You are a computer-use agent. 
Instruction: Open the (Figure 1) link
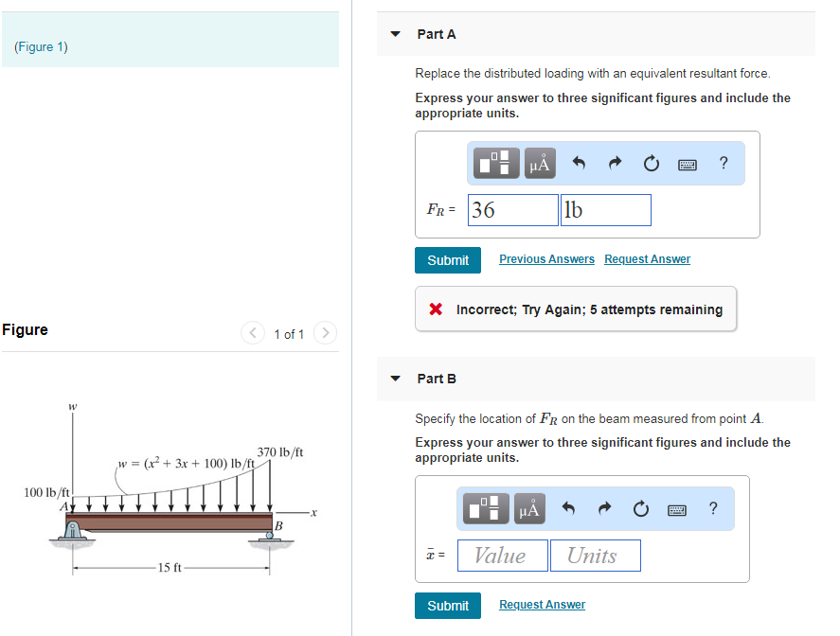[x=42, y=45]
